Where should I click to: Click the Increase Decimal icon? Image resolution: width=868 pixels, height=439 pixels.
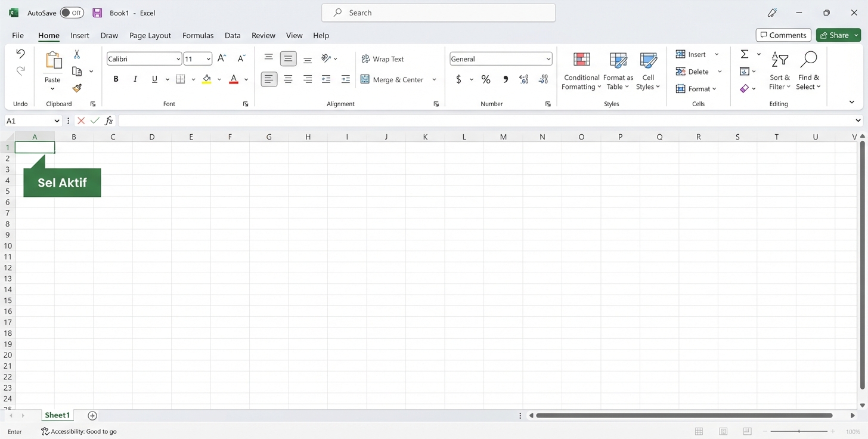(524, 79)
